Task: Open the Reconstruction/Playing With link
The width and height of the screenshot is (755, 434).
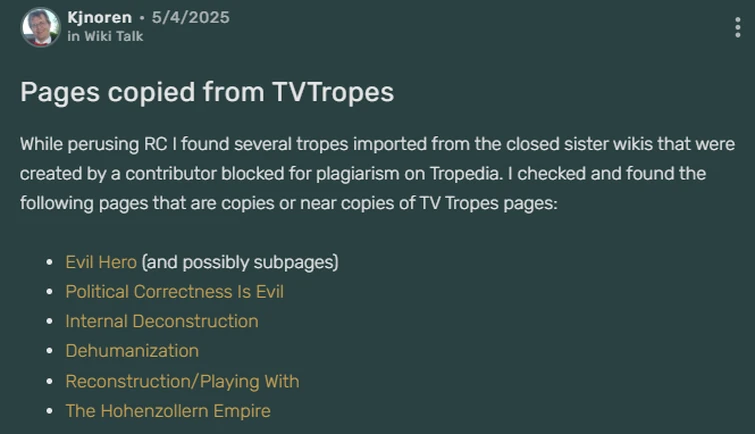Action: (x=182, y=381)
